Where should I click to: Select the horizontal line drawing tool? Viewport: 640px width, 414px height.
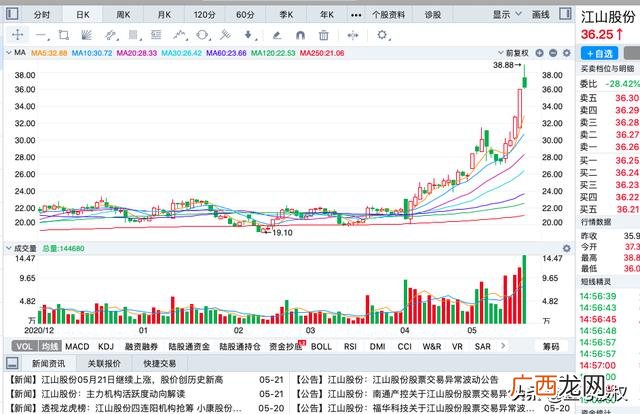click(41, 36)
